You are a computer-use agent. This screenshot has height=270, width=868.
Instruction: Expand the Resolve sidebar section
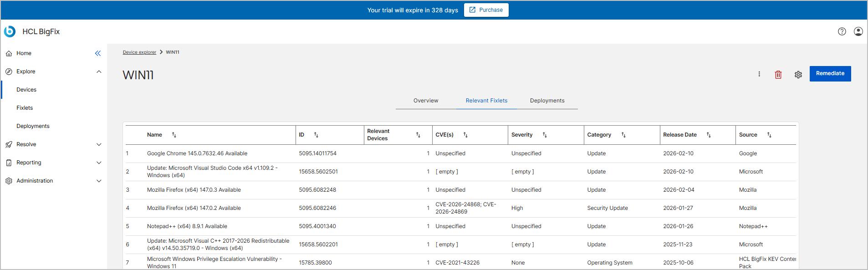[x=99, y=144]
